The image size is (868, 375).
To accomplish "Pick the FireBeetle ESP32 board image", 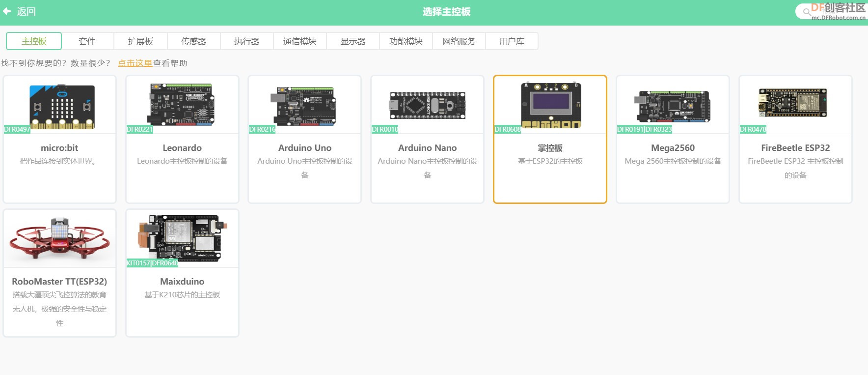I will pos(793,103).
